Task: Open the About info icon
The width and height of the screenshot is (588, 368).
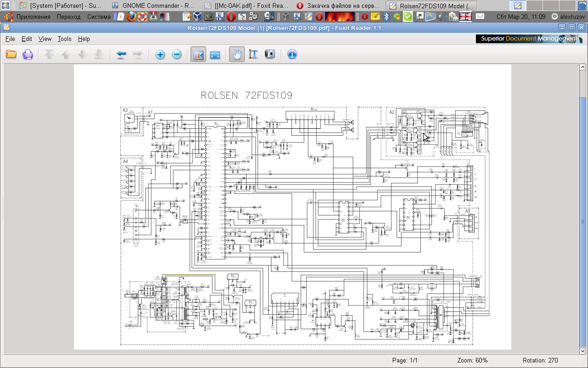Action: click(292, 54)
